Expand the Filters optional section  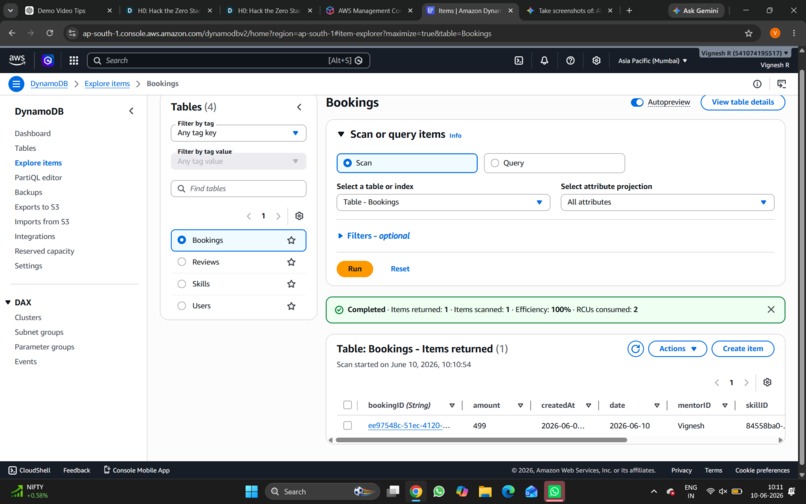click(374, 236)
